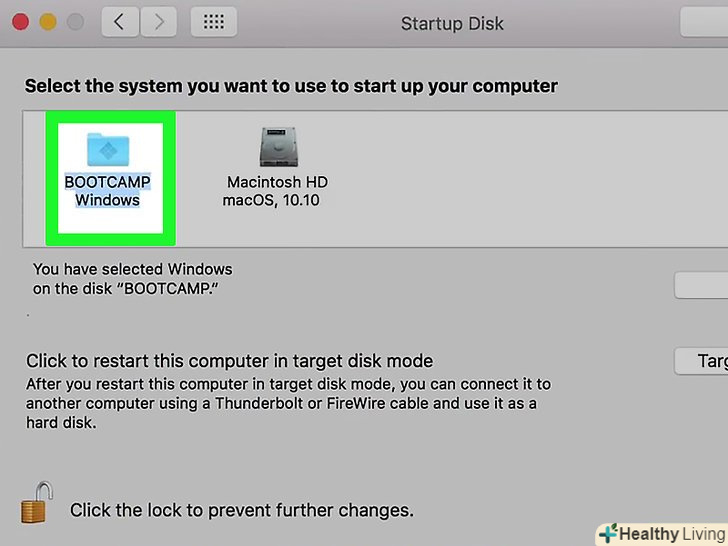This screenshot has width=728, height=546.
Task: Click the "Macintosh HD macOS, 10.10" label
Action: point(276,191)
